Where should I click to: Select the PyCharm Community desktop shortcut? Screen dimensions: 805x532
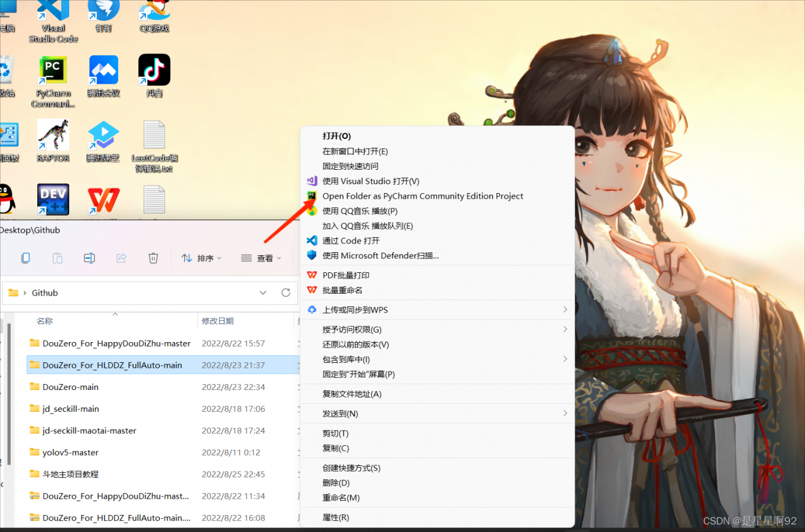point(53,81)
